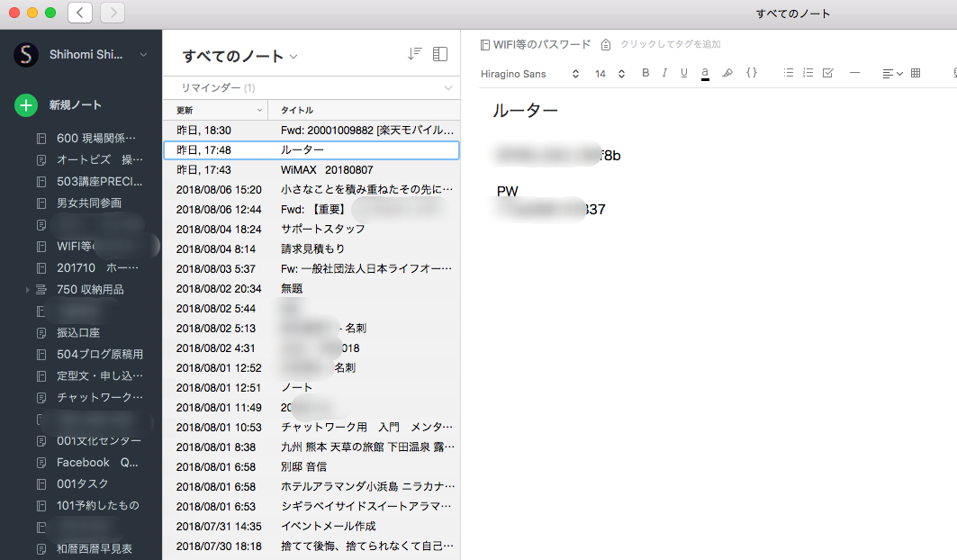The width and height of the screenshot is (957, 560).
Task: Apply bold formatting
Action: [646, 73]
